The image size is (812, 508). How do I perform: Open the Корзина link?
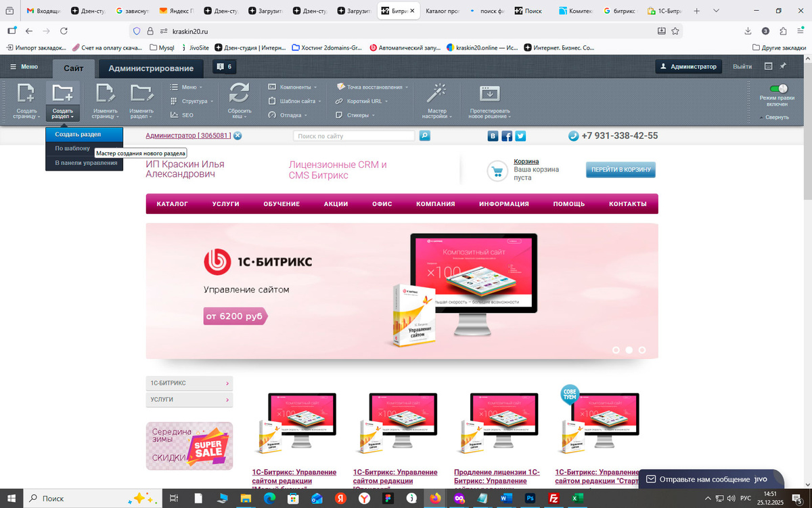pos(526,161)
